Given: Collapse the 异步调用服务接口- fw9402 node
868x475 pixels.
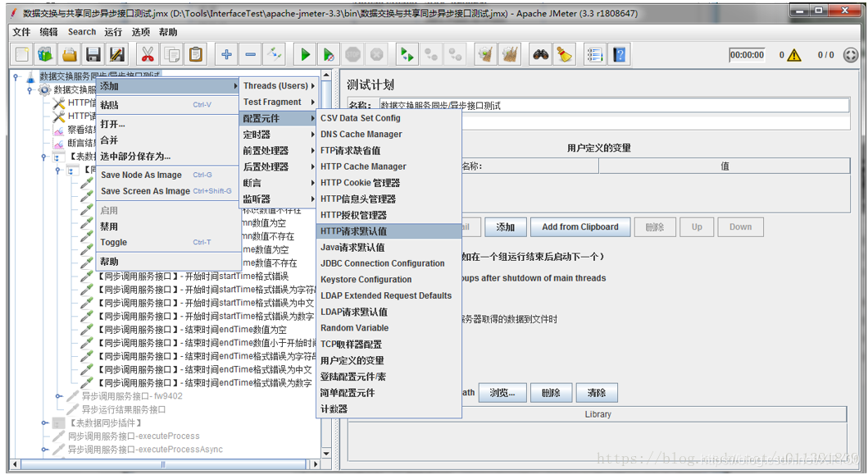Looking at the screenshot, I should [x=59, y=396].
